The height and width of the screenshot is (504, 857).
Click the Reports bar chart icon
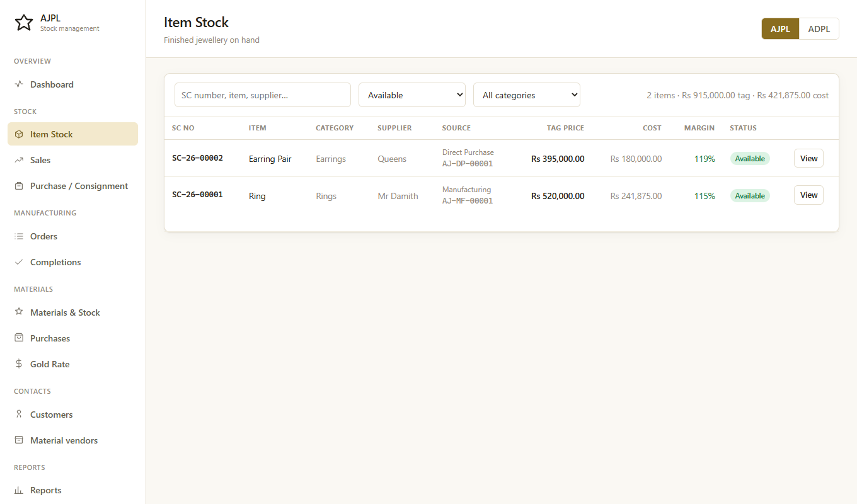tap(19, 490)
